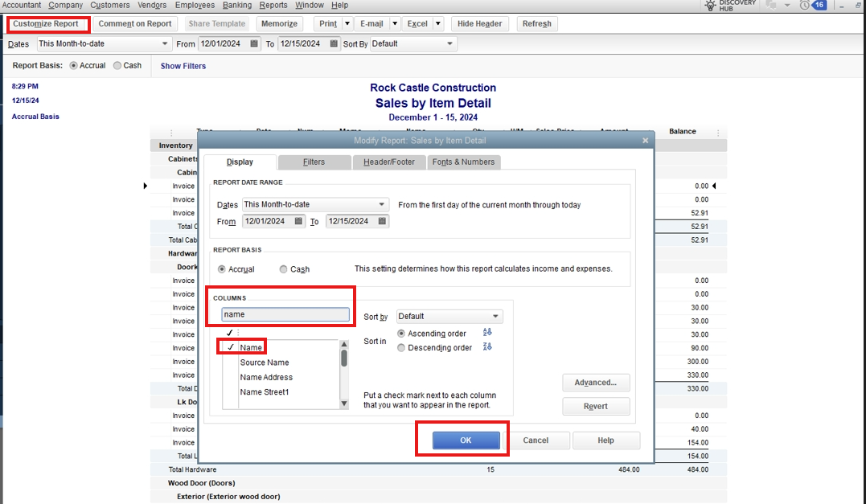
Task: Expand the E-mail button dropdown arrow
Action: tap(394, 24)
